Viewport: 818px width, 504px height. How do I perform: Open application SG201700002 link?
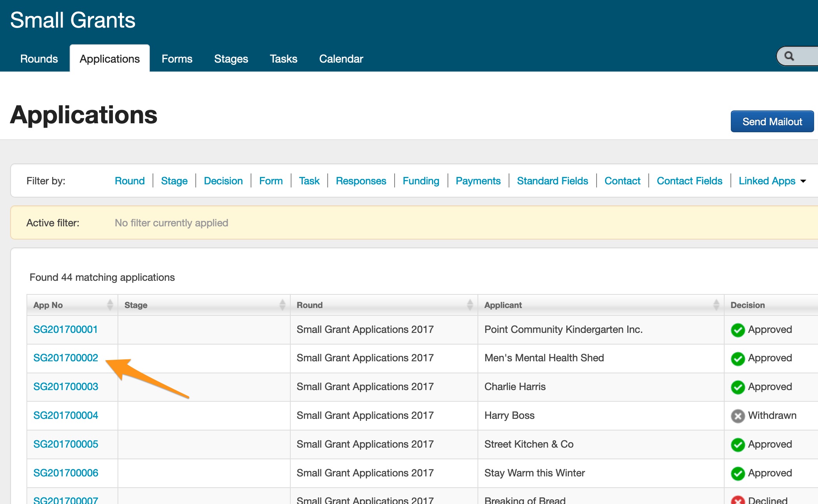[x=66, y=358]
